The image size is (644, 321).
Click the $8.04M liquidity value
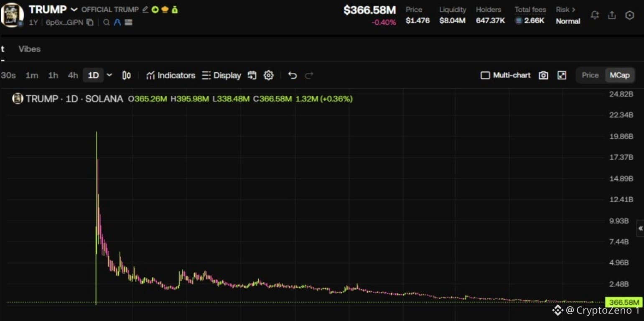(452, 20)
